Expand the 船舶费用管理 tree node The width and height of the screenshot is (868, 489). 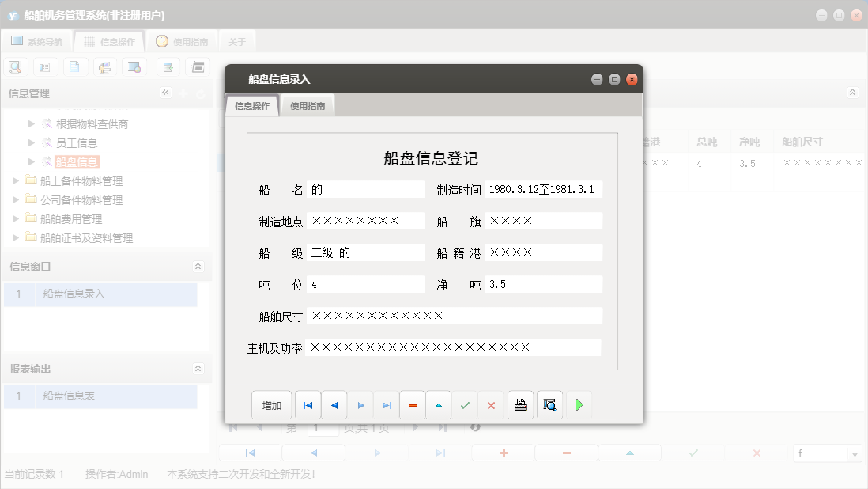(x=14, y=218)
